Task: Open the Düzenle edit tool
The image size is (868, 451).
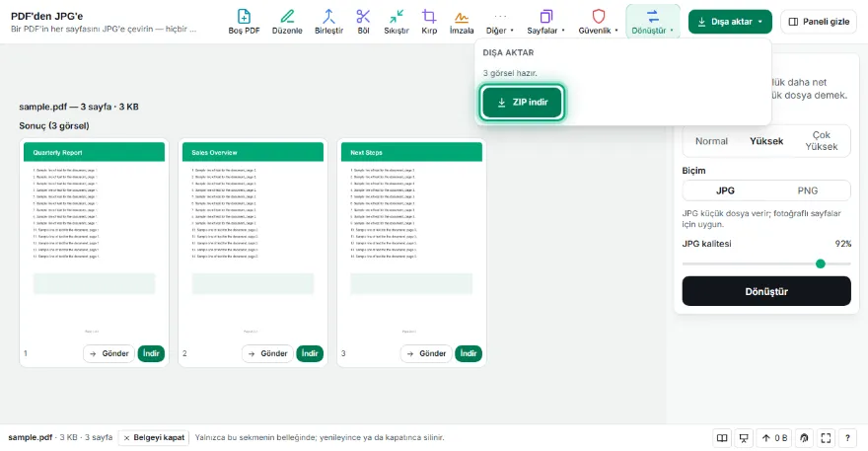Action: [287, 22]
